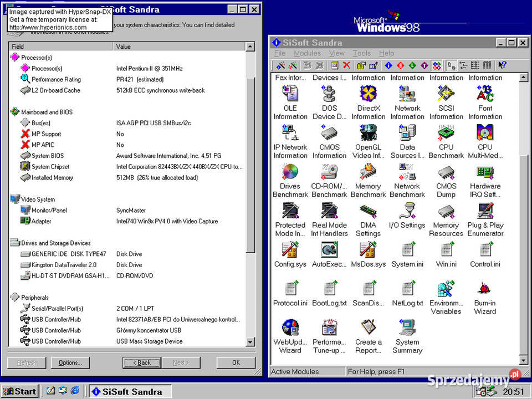Viewport: 532px width, 399px height.
Task: Open the File menu in SiSoft Sandra
Action: coord(279,53)
